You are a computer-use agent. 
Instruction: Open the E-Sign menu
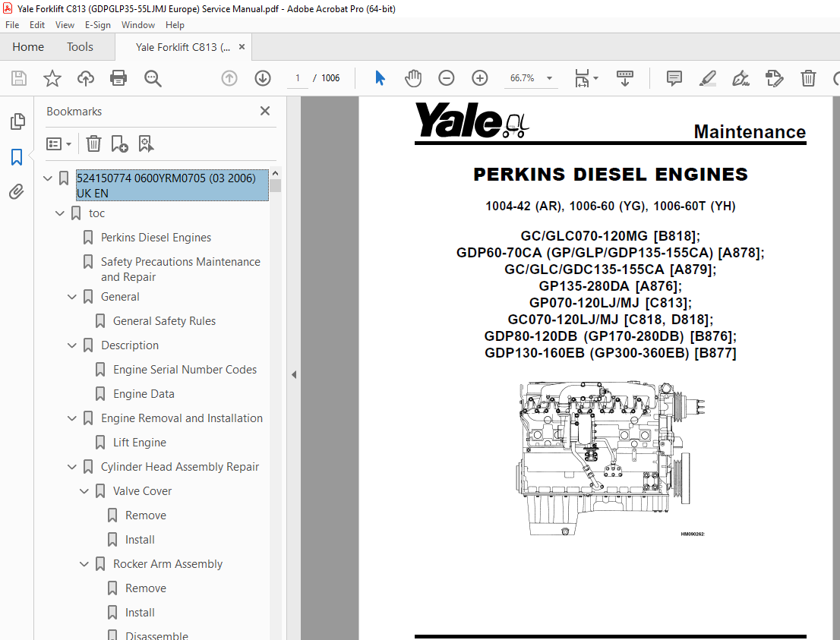click(97, 24)
